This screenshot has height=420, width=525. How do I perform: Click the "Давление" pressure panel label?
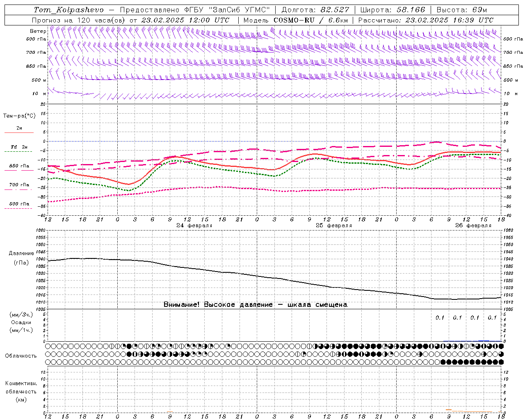21,253
